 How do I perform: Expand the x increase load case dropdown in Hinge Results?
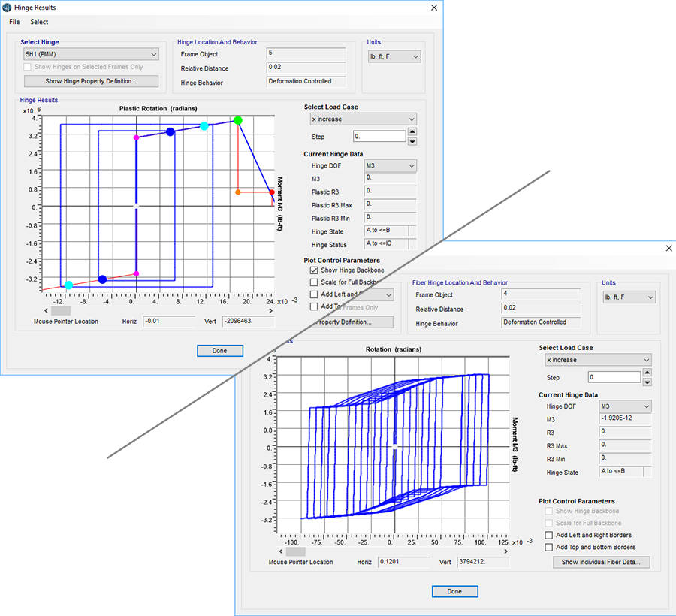364,119
